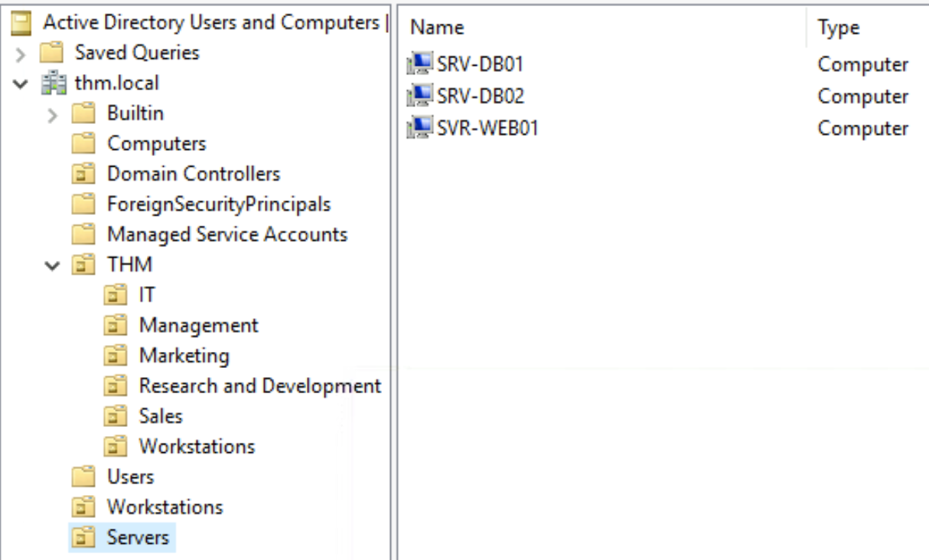Click the SVR-WEB01 computer icon

point(422,128)
